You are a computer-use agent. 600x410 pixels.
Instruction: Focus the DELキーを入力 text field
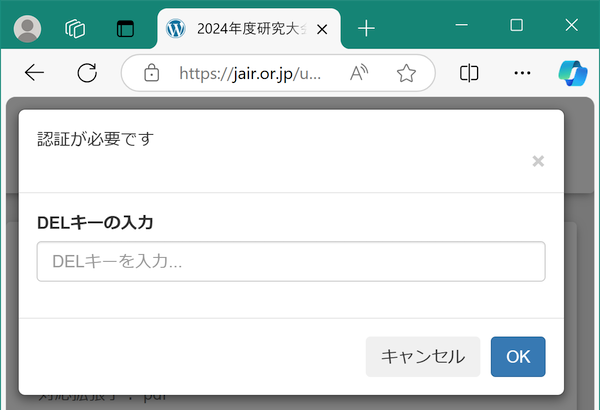(290, 262)
